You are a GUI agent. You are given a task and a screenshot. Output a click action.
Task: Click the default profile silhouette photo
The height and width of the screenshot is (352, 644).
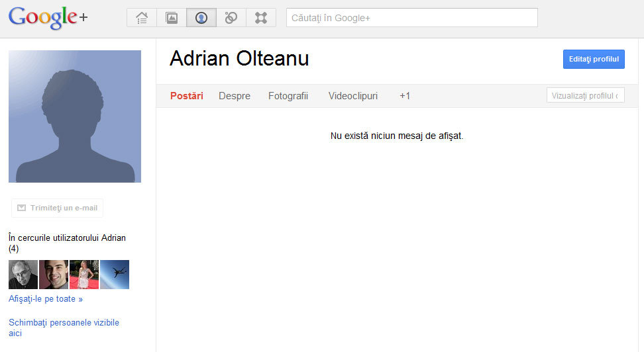tap(75, 116)
